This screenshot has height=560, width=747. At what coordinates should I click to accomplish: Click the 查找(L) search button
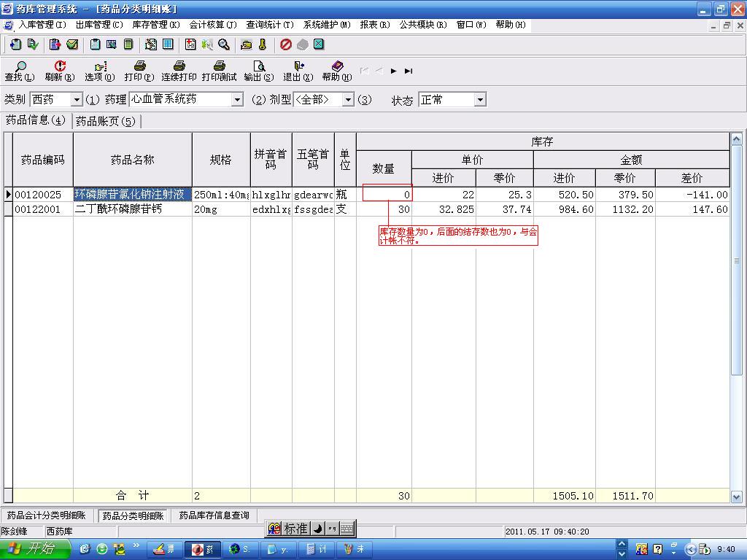tap(20, 71)
